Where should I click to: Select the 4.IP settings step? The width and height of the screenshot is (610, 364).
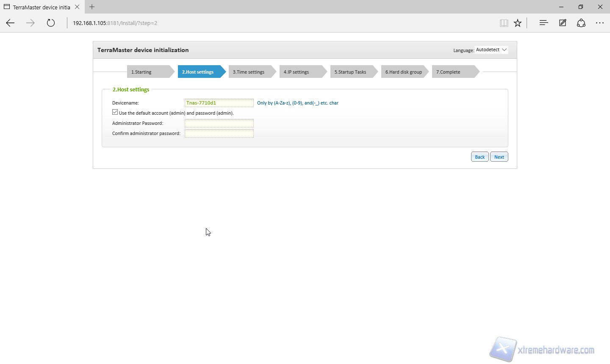[297, 72]
